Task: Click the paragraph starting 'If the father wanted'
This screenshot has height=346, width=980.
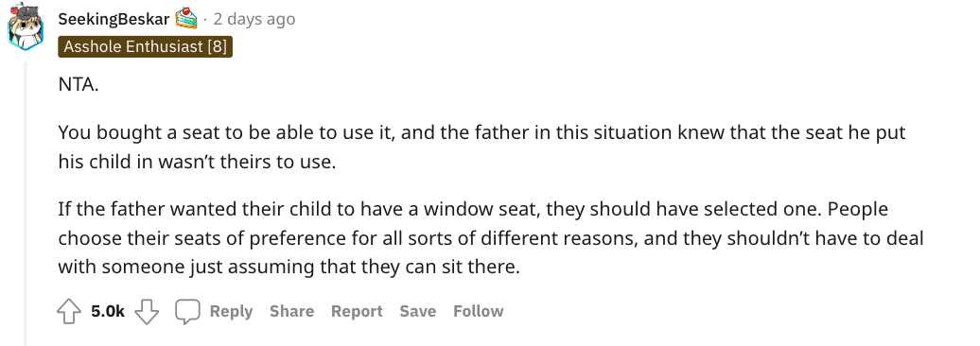Action: 491,238
